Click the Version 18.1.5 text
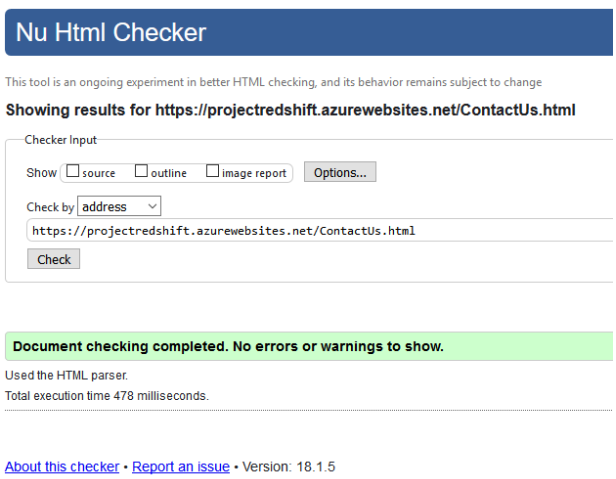The height and width of the screenshot is (479, 616). coord(289,467)
